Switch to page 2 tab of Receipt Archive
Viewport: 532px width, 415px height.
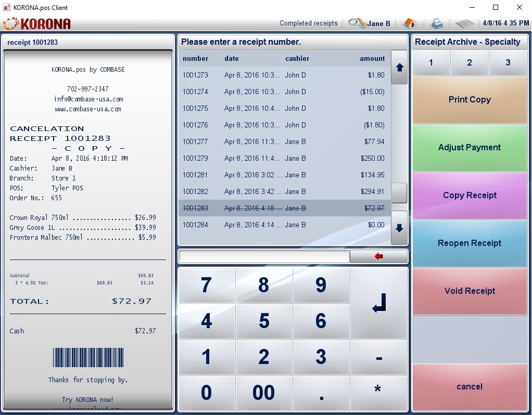[x=470, y=63]
